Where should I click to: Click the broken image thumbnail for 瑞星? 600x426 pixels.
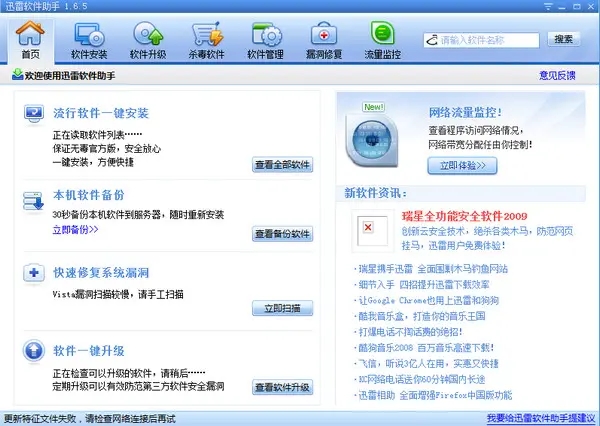[x=372, y=231]
